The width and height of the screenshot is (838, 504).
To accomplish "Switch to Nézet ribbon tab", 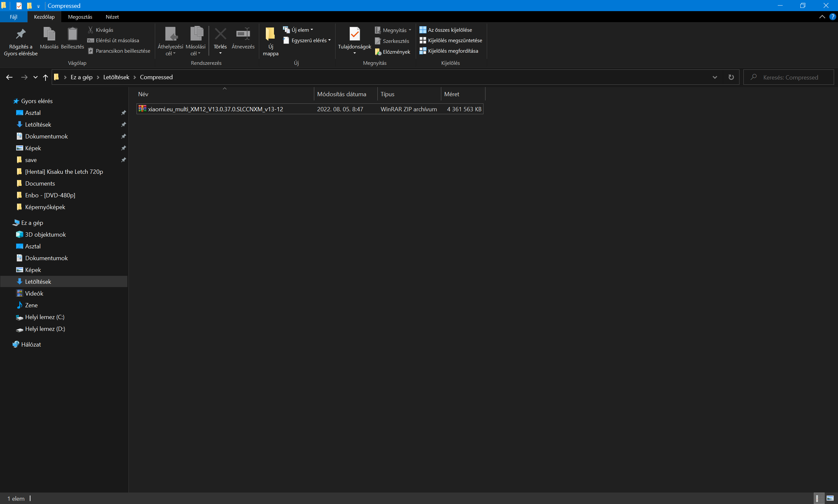I will tap(112, 17).
